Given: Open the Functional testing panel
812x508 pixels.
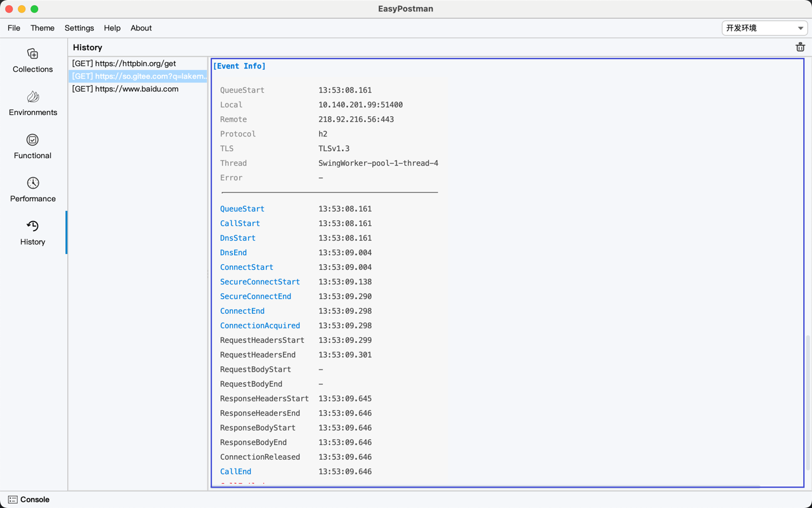Looking at the screenshot, I should coord(33,147).
